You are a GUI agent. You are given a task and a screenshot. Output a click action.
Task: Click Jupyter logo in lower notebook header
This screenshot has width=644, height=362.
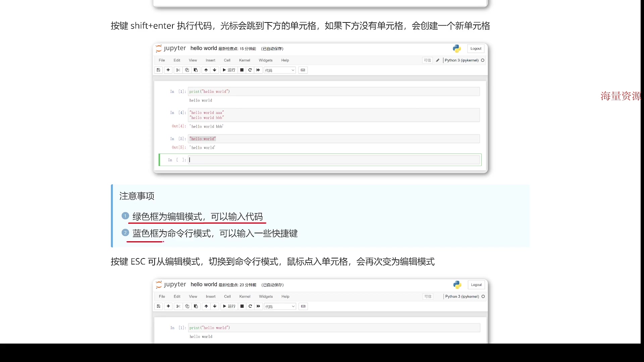point(171,285)
